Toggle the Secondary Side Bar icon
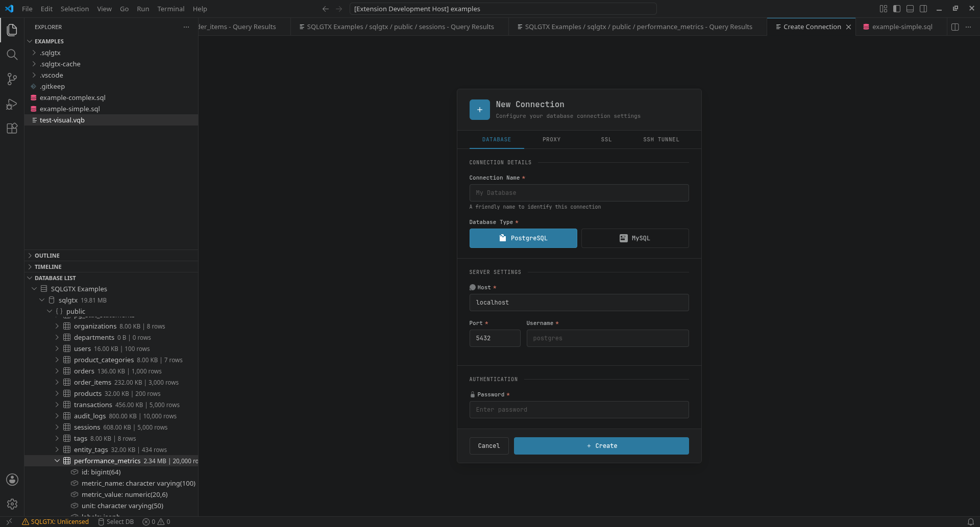The height and width of the screenshot is (527, 980). click(923, 9)
